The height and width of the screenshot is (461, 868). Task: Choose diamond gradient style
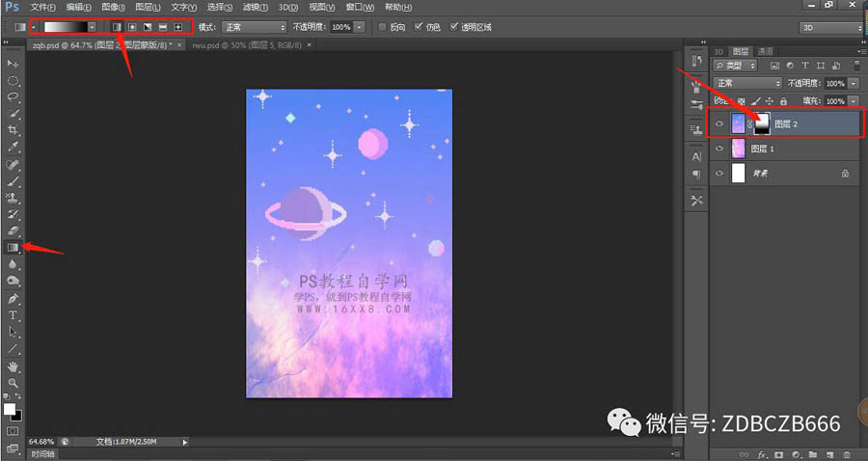click(x=178, y=27)
